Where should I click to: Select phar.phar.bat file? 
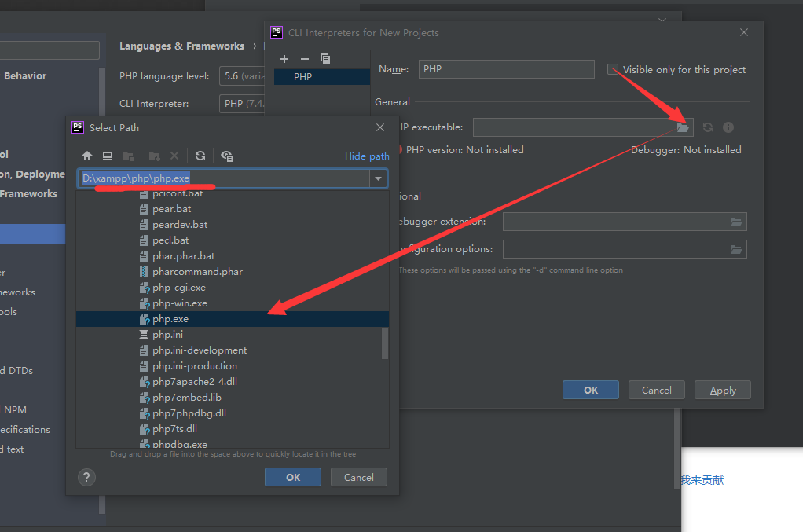[x=183, y=256]
